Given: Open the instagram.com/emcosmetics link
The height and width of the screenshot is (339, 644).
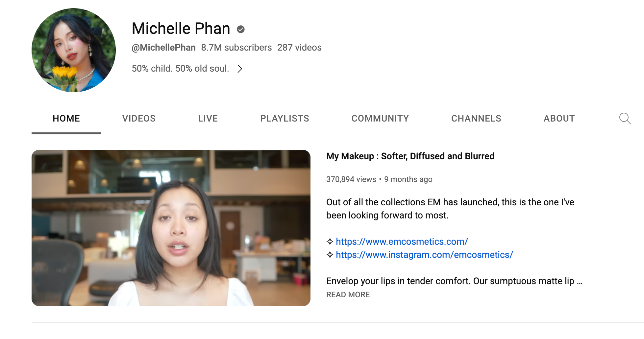Looking at the screenshot, I should [424, 255].
